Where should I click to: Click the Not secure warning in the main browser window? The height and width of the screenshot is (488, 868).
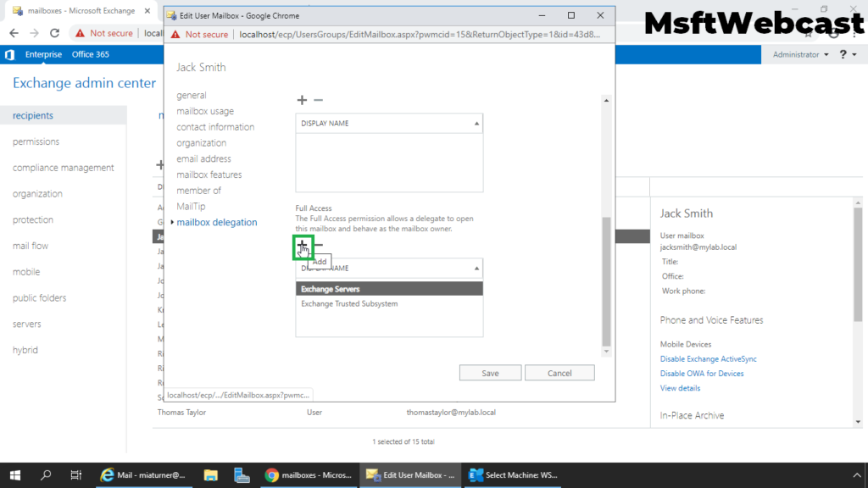(104, 33)
